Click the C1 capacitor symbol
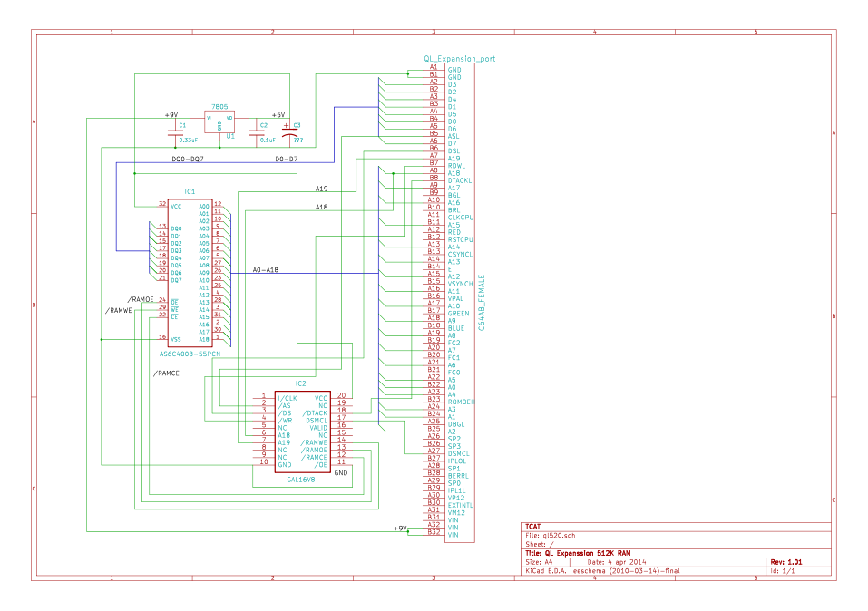Image resolution: width=868 pixels, height=611 pixels. (175, 133)
